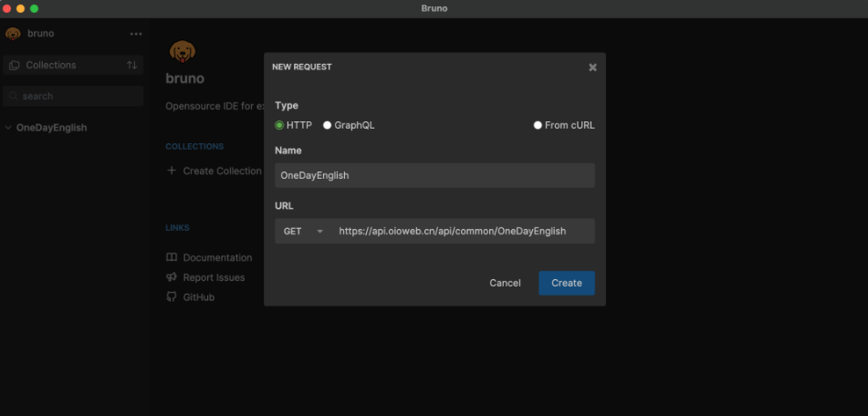Click the Collections icon in sidebar

(15, 66)
